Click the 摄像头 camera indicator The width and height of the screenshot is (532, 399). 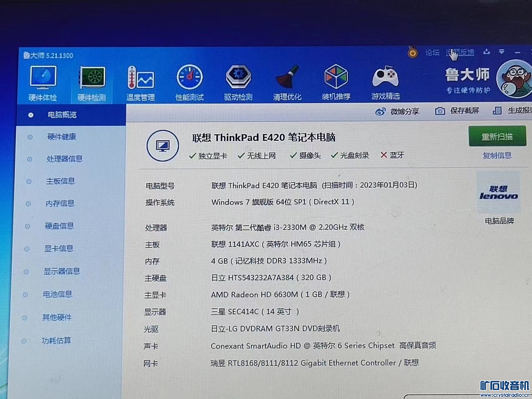pos(305,155)
